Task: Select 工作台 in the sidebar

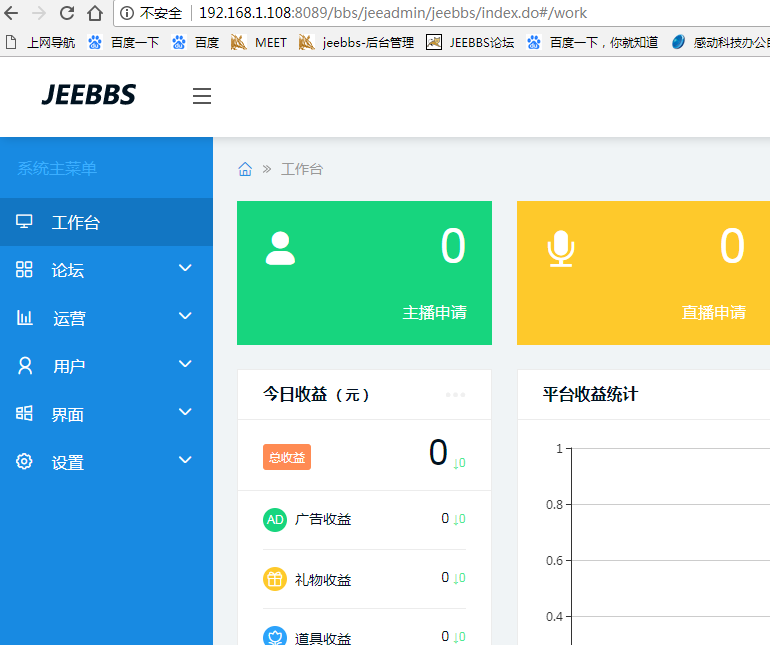Action: coord(76,222)
